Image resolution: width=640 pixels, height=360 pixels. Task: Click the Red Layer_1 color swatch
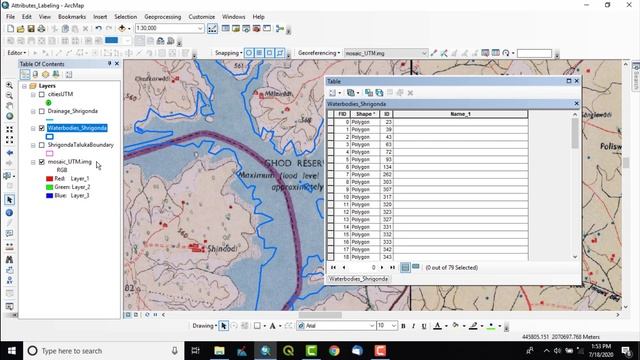(x=49, y=179)
